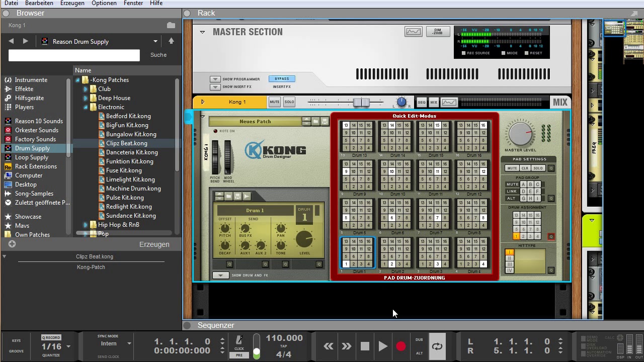Select Players in the browser sidebar
The image size is (644, 362).
point(24,107)
